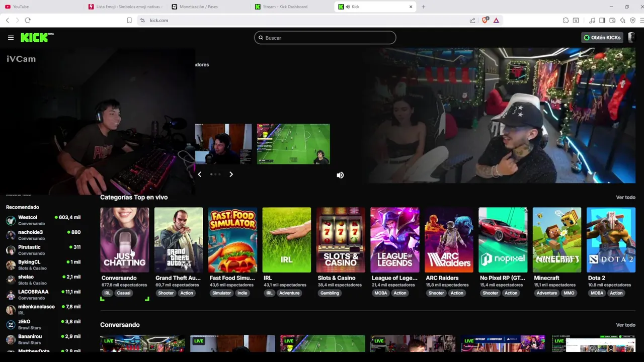The height and width of the screenshot is (362, 644).
Task: Switch to Stream - Kick Dashboard tab
Action: coord(292,7)
